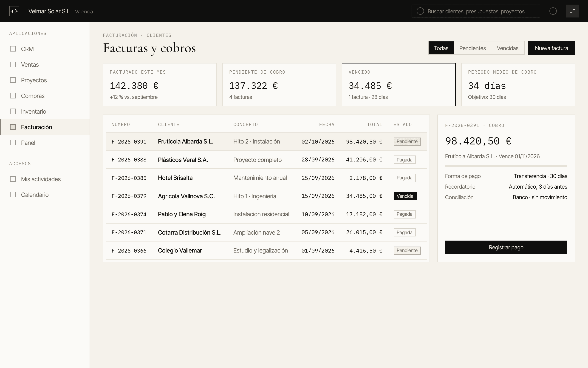Select invoice number F-2026-0385
Screen dimensions: 588x368
(129, 178)
